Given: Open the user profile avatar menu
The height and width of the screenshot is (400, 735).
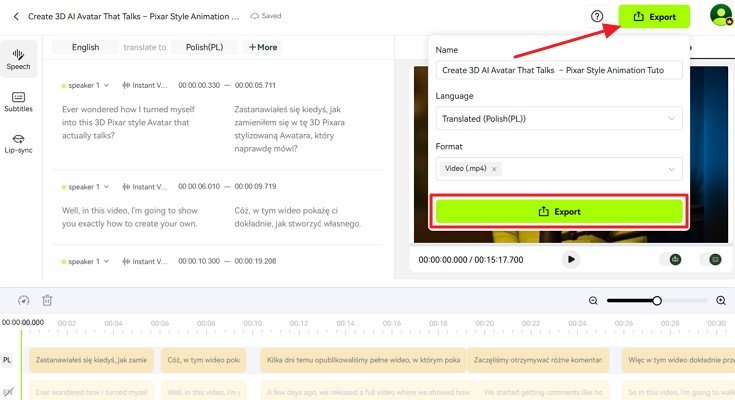Looking at the screenshot, I should point(720,16).
